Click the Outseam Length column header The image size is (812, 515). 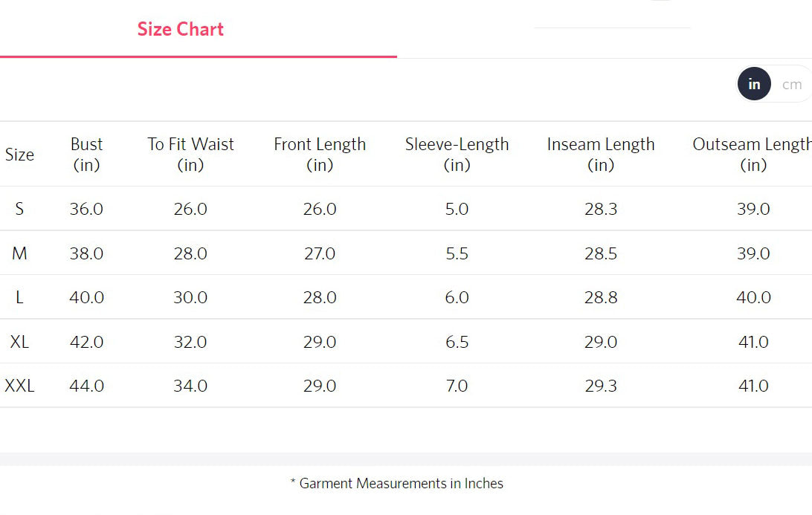coord(752,154)
